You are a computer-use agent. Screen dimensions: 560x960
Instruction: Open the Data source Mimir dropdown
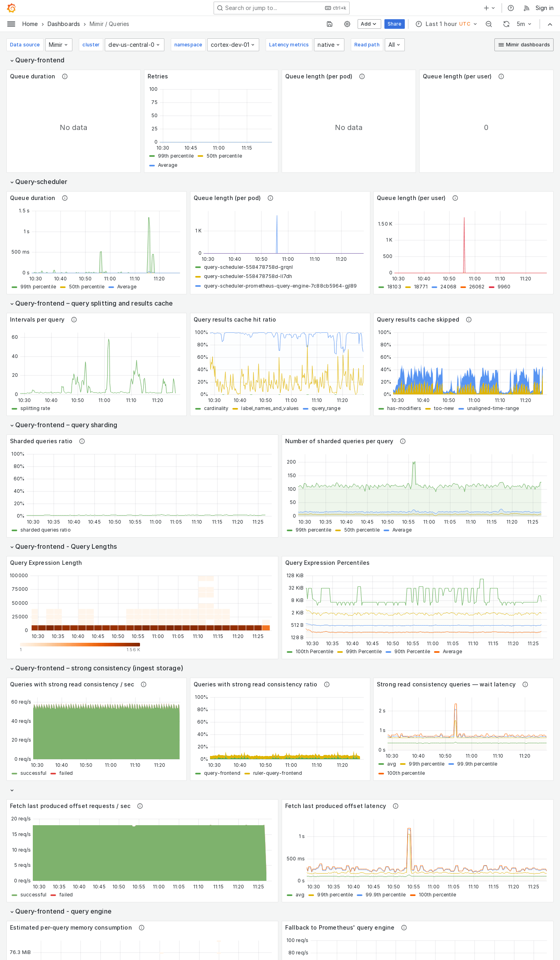click(x=58, y=45)
